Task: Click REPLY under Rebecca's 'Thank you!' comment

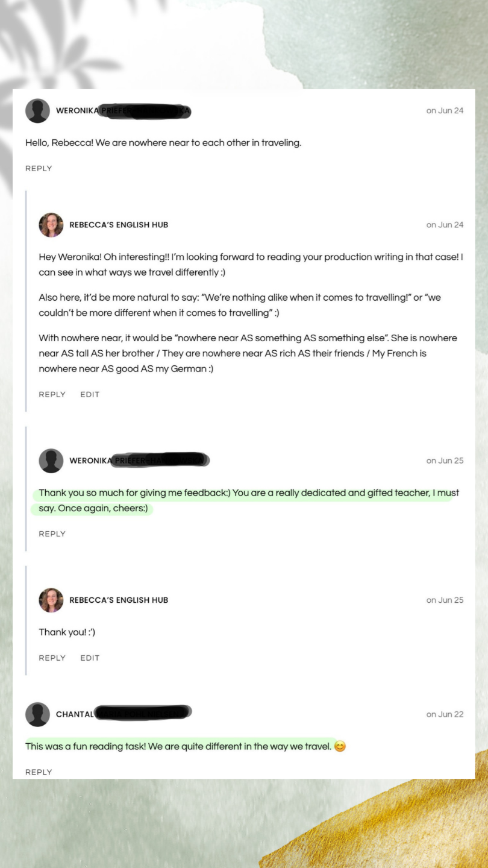Action: [52, 658]
